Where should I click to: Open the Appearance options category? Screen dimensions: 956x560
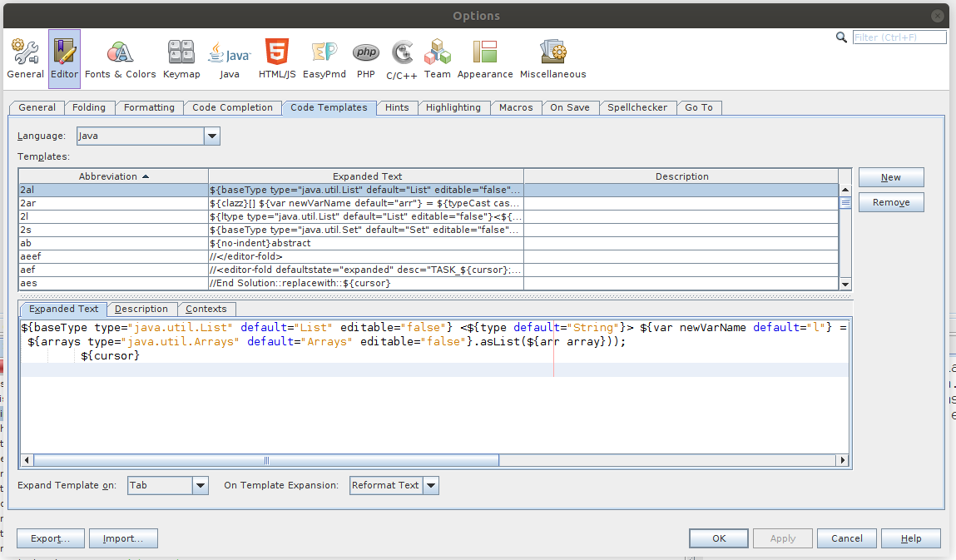tap(485, 58)
